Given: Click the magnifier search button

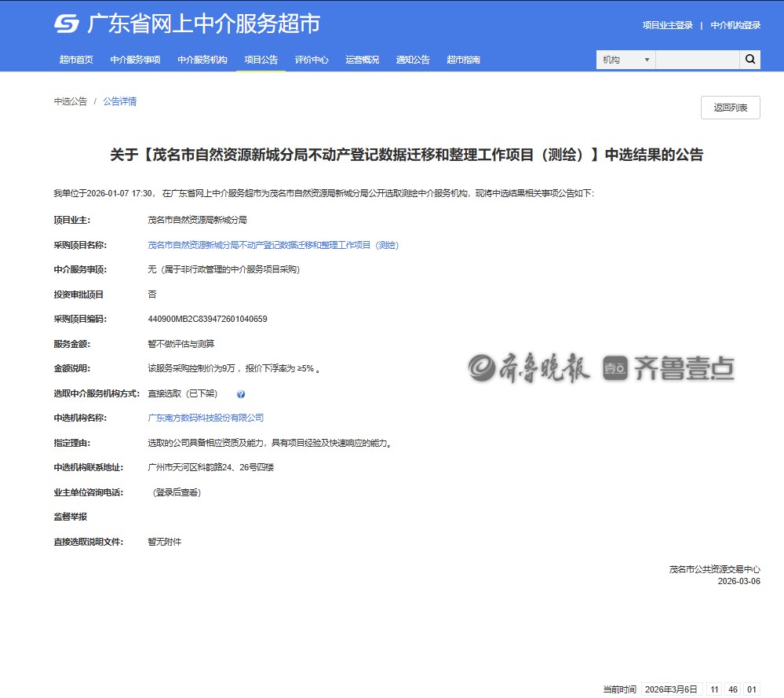Looking at the screenshot, I should pyautogui.click(x=749, y=60).
